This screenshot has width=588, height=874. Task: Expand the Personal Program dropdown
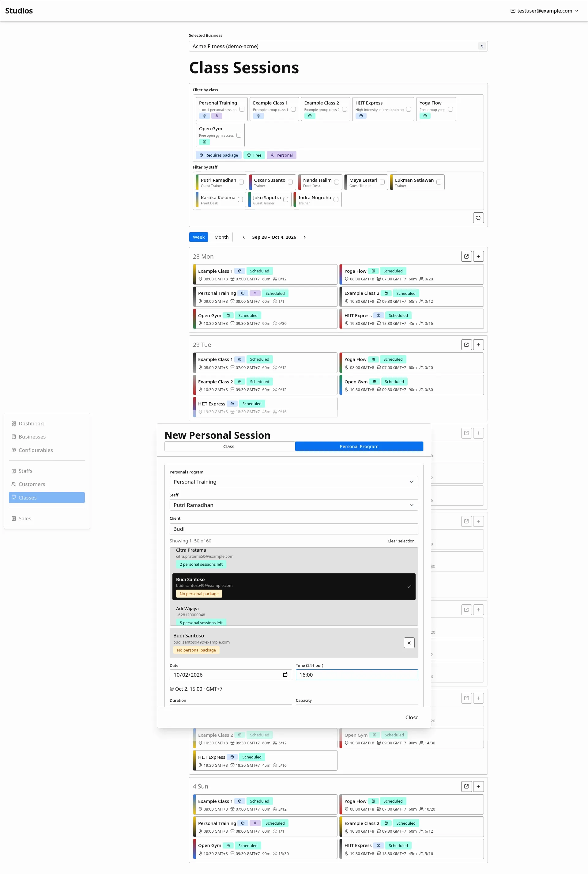pos(294,482)
